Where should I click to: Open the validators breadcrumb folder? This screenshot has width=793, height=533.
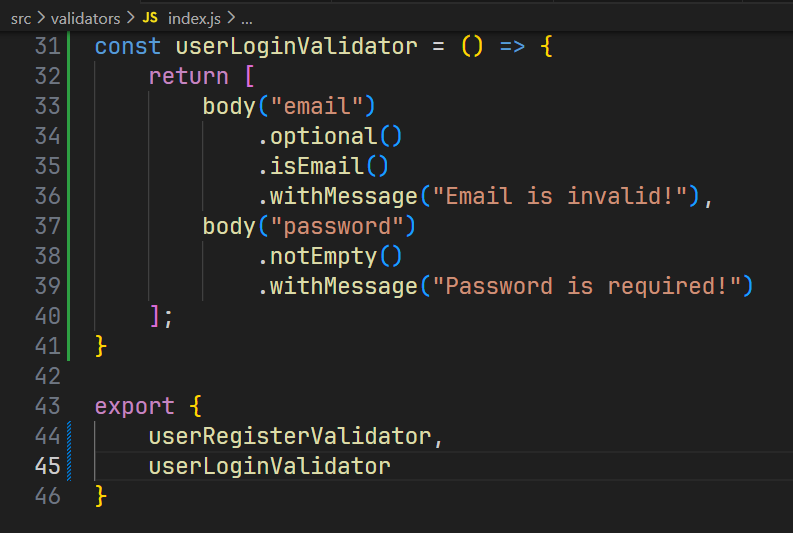[x=85, y=19]
